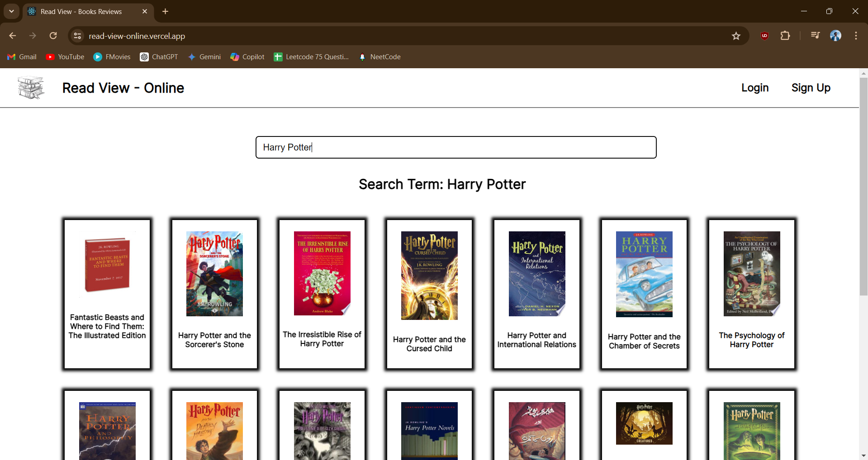Reload the page with the refresh icon
868x460 pixels.
pyautogui.click(x=53, y=36)
